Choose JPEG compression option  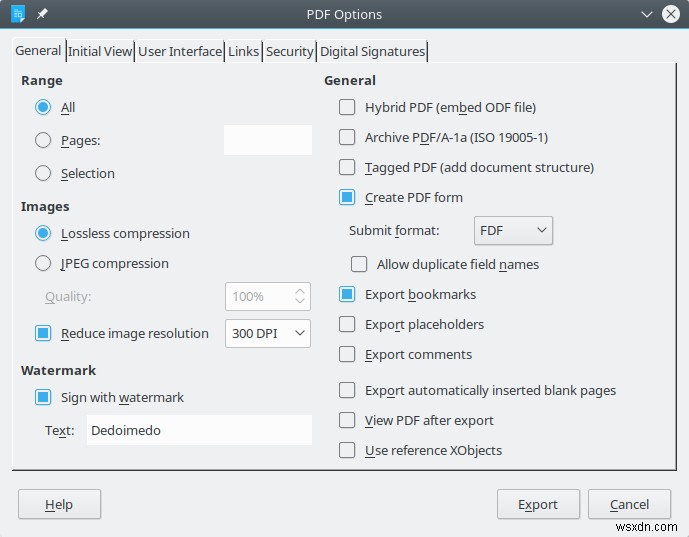click(43, 263)
